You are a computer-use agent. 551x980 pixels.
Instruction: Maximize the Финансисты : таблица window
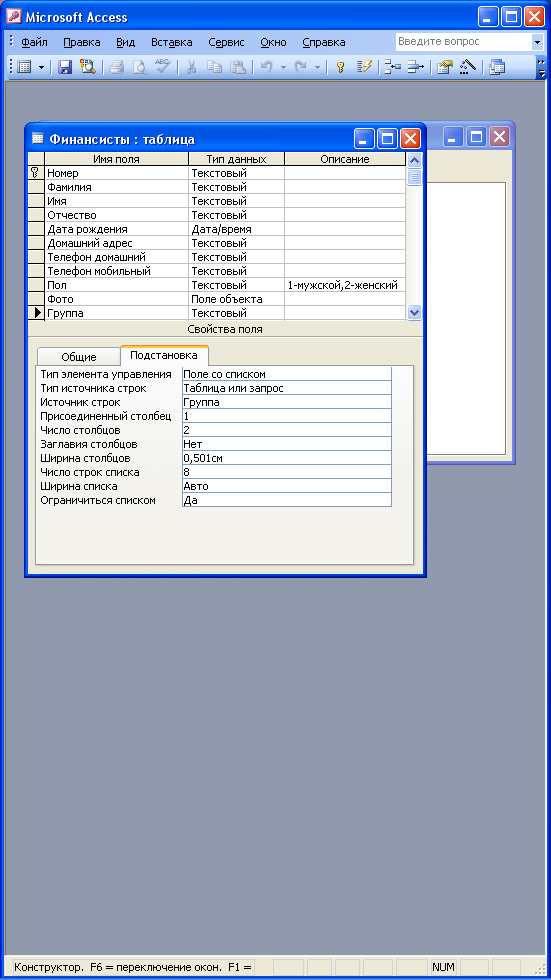tap(387, 138)
